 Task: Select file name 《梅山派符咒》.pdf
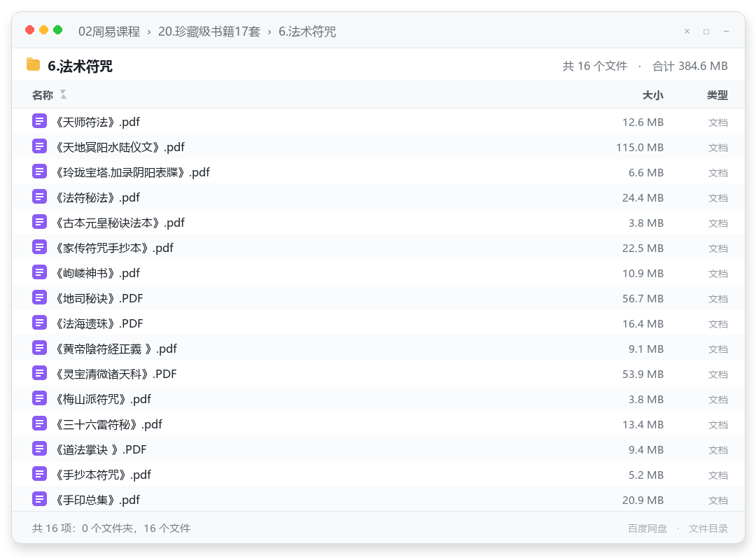(103, 400)
